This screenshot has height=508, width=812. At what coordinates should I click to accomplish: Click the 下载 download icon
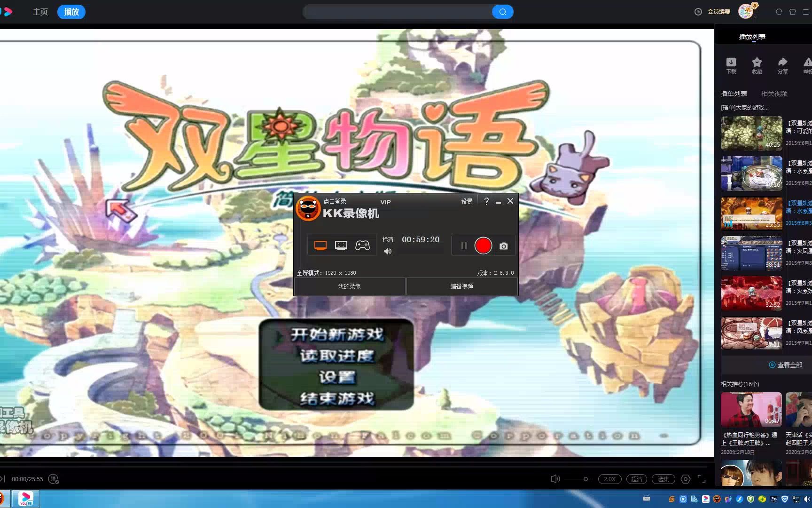coord(731,65)
